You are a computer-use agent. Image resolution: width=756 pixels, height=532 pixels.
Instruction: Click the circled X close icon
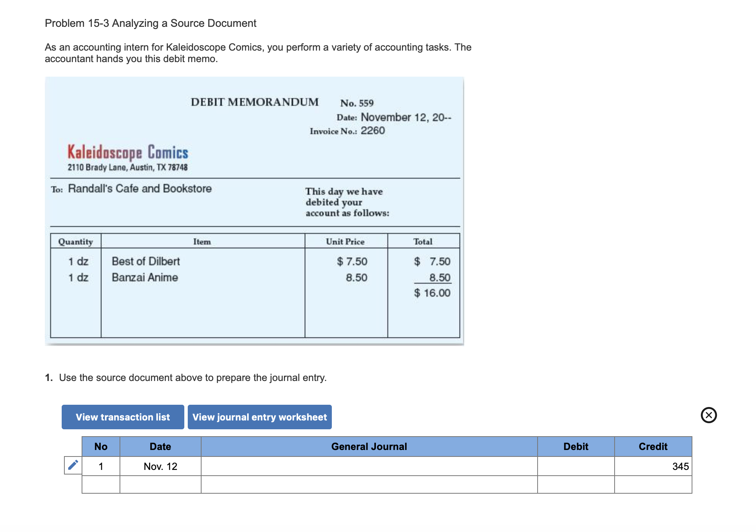point(708,415)
